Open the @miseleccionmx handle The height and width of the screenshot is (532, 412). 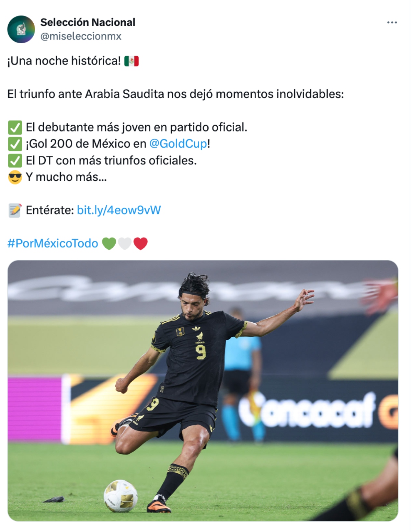tap(81, 36)
